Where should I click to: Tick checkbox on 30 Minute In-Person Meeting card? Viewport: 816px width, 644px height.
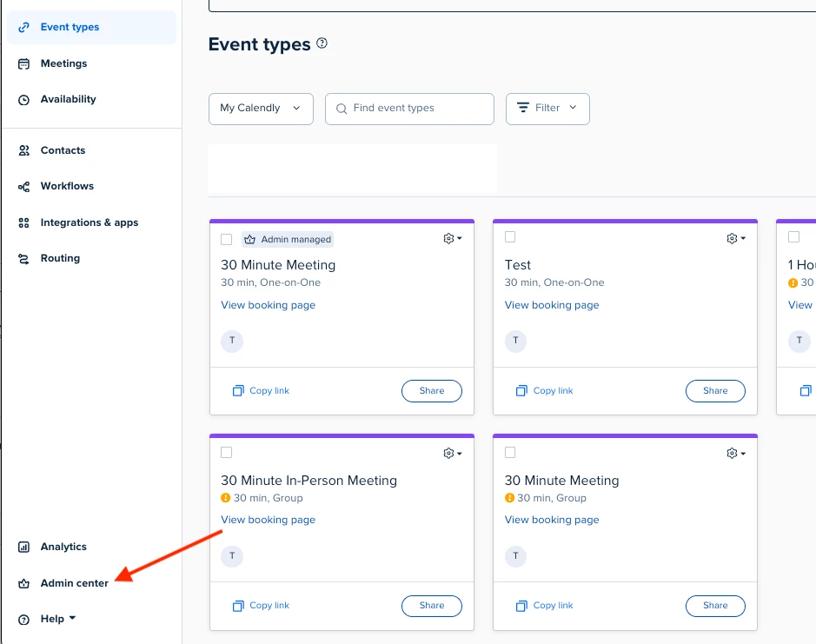(227, 453)
